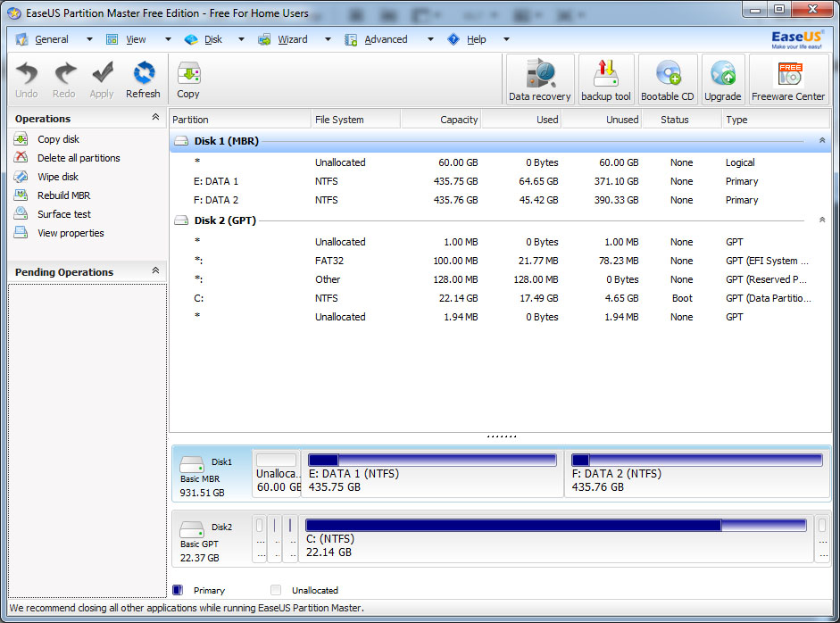The image size is (840, 623).
Task: Click the Copy toolbar icon
Action: [188, 73]
